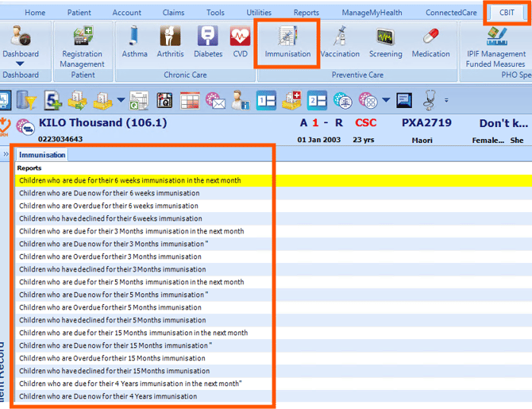The width and height of the screenshot is (532, 409).
Task: Open the toolbar overflow arrow after stethoscope
Action: pyautogui.click(x=446, y=101)
